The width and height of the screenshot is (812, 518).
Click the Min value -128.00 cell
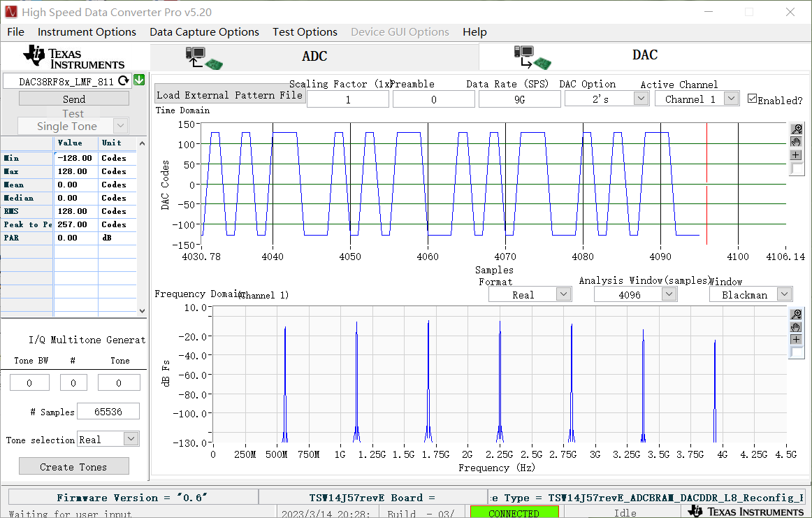tap(75, 158)
